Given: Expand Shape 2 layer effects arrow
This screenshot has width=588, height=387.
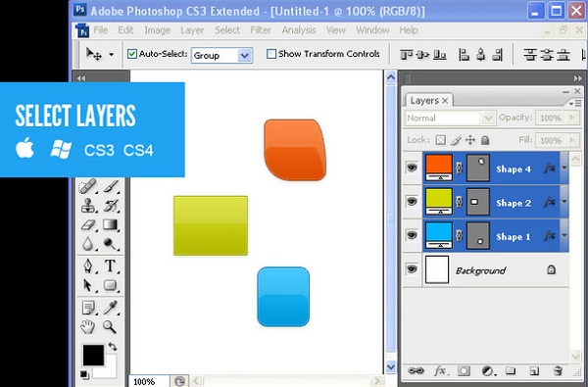Looking at the screenshot, I should coord(564,202).
